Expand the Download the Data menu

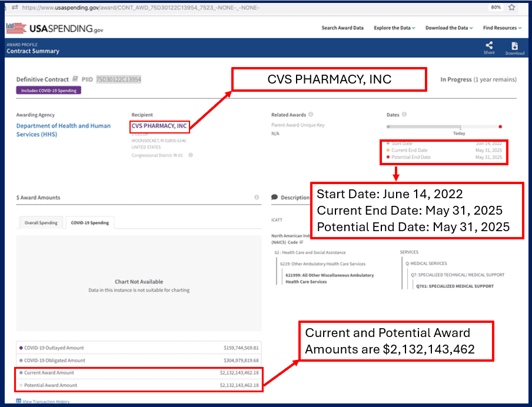(449, 28)
